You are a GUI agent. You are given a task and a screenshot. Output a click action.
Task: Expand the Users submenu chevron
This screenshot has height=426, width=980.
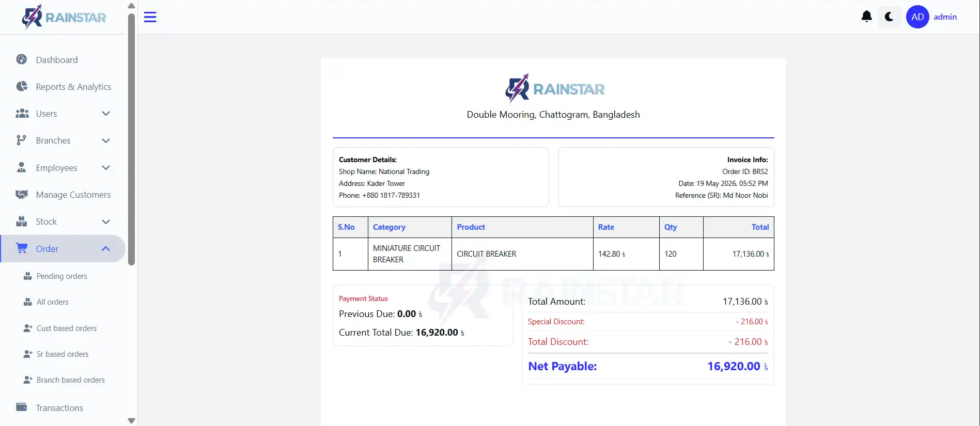[106, 114]
